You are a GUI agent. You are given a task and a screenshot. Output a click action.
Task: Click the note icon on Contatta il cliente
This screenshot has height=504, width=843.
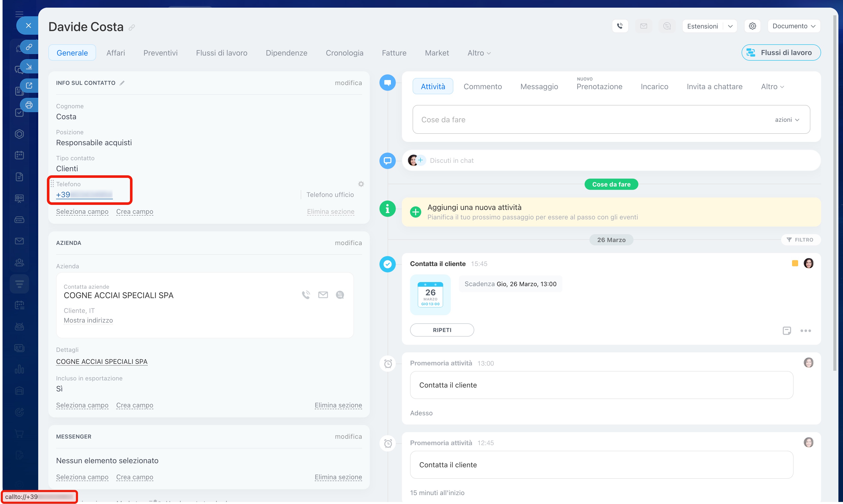click(787, 330)
